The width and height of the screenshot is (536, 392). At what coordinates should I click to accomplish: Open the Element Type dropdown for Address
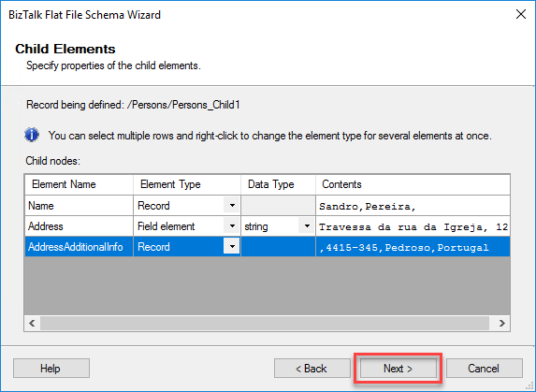point(232,225)
